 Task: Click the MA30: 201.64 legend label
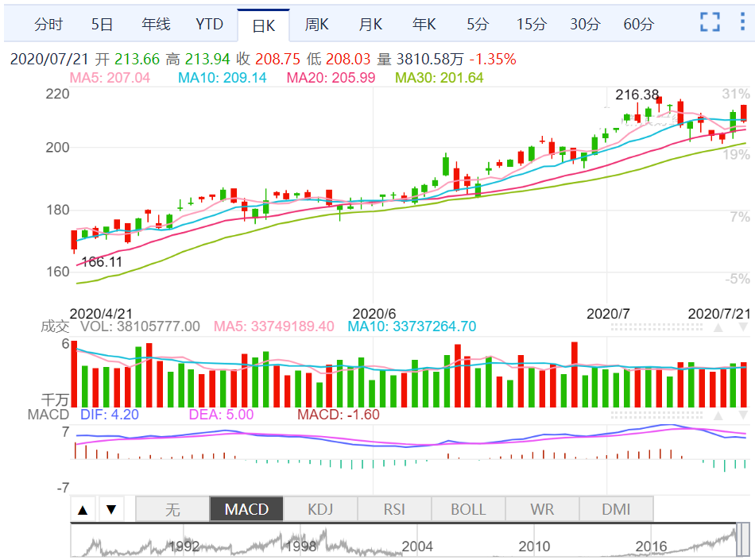(439, 78)
